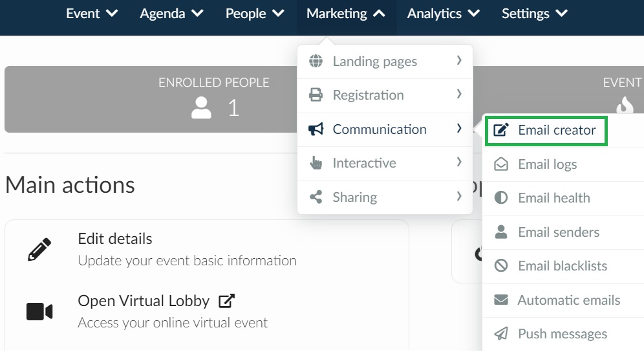Click the ban Email blacklists icon

click(501, 266)
